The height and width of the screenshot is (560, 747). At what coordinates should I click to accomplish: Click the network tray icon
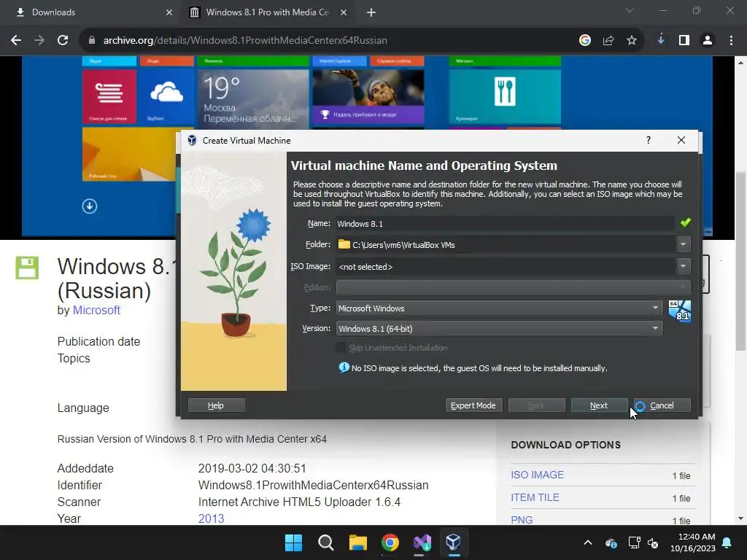(x=634, y=542)
